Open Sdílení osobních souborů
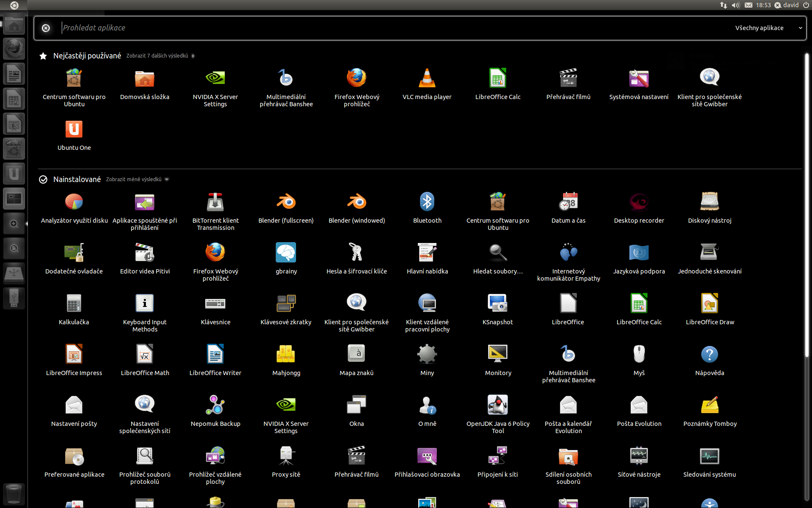Image resolution: width=812 pixels, height=508 pixels. click(x=568, y=465)
